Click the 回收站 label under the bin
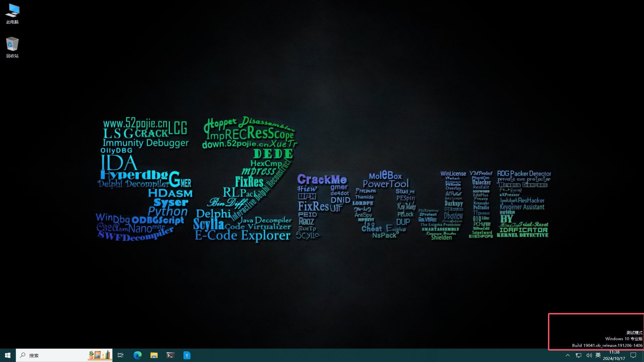Viewport: 644px width, 362px height. [12, 56]
